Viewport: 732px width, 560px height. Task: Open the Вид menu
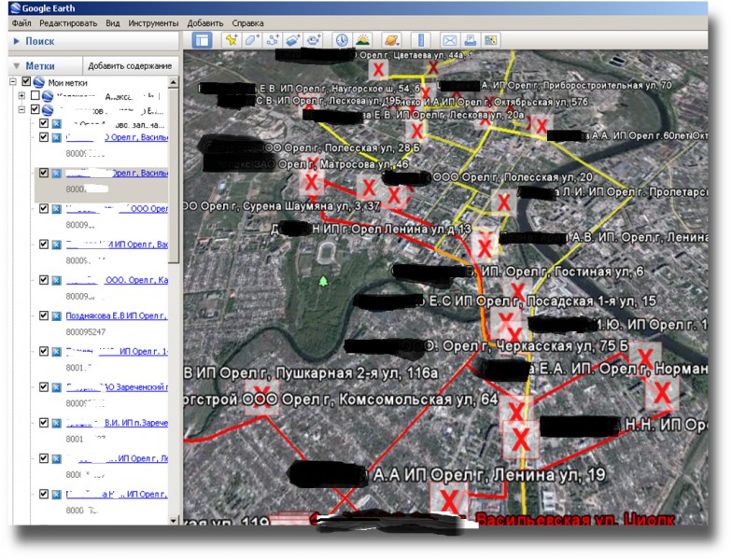tap(112, 22)
